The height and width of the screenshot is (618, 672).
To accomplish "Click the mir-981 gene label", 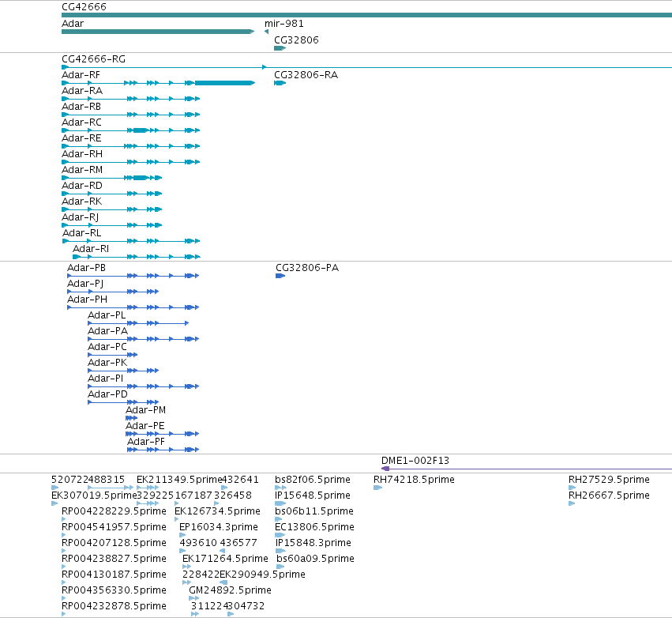I will coord(284,24).
